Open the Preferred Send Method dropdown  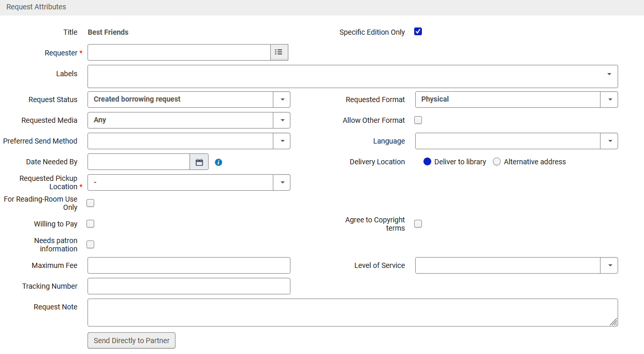pos(282,141)
